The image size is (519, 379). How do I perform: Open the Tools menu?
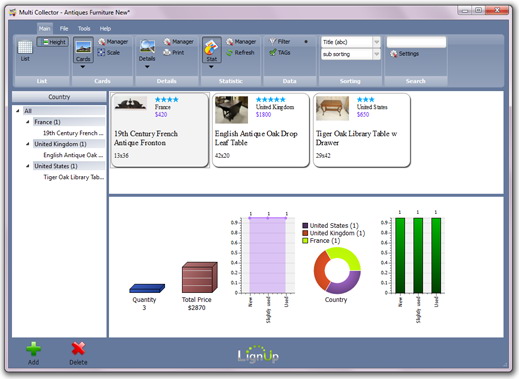(x=84, y=29)
